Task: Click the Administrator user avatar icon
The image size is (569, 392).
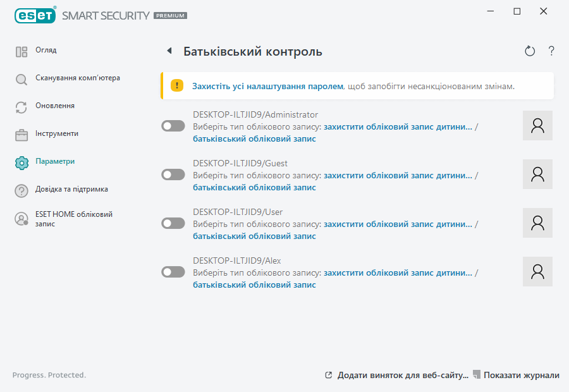Action: [x=538, y=125]
